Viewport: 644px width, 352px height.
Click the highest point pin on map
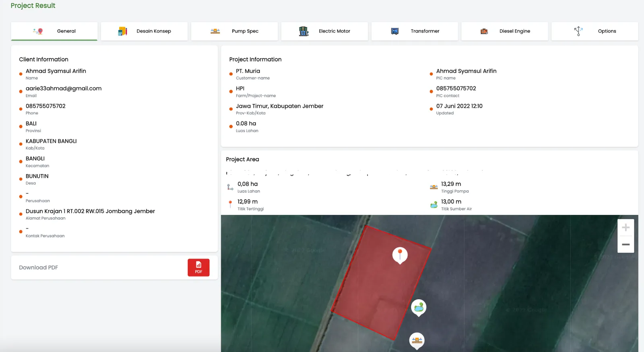(400, 255)
